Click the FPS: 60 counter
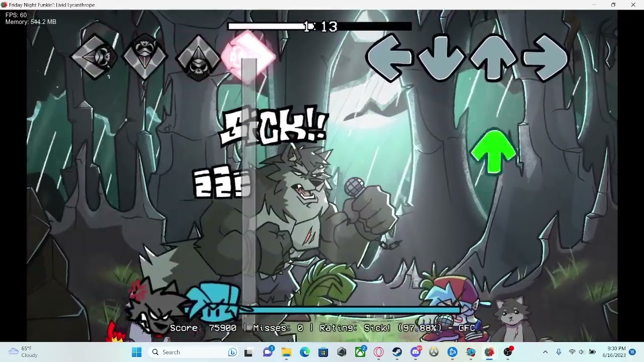The image size is (644, 362). pos(16,16)
